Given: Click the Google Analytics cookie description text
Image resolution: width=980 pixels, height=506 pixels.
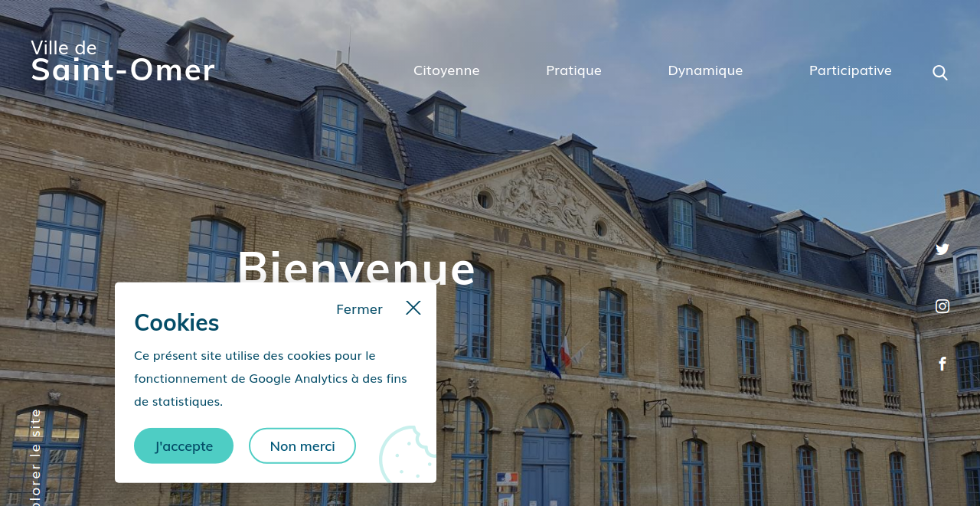Looking at the screenshot, I should click(270, 378).
